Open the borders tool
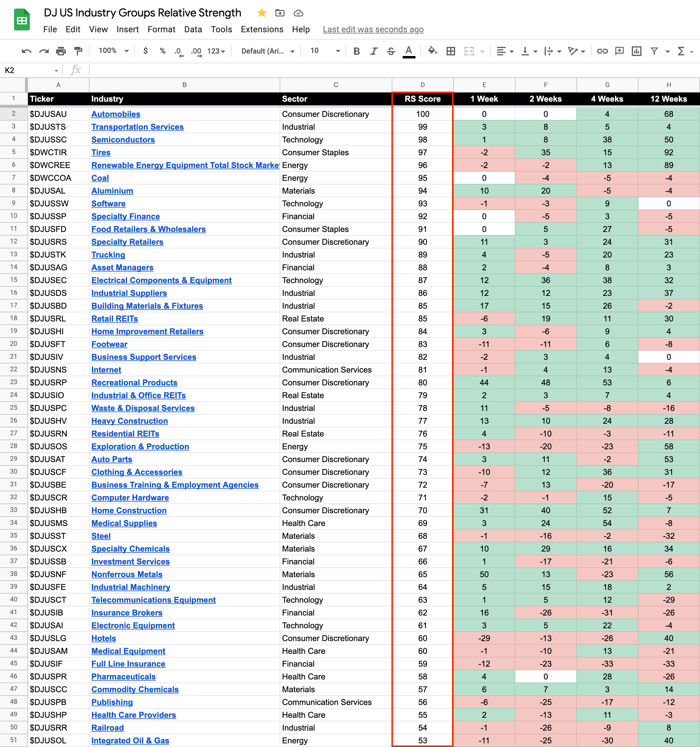Viewport: 700px width, 747px height. [451, 51]
